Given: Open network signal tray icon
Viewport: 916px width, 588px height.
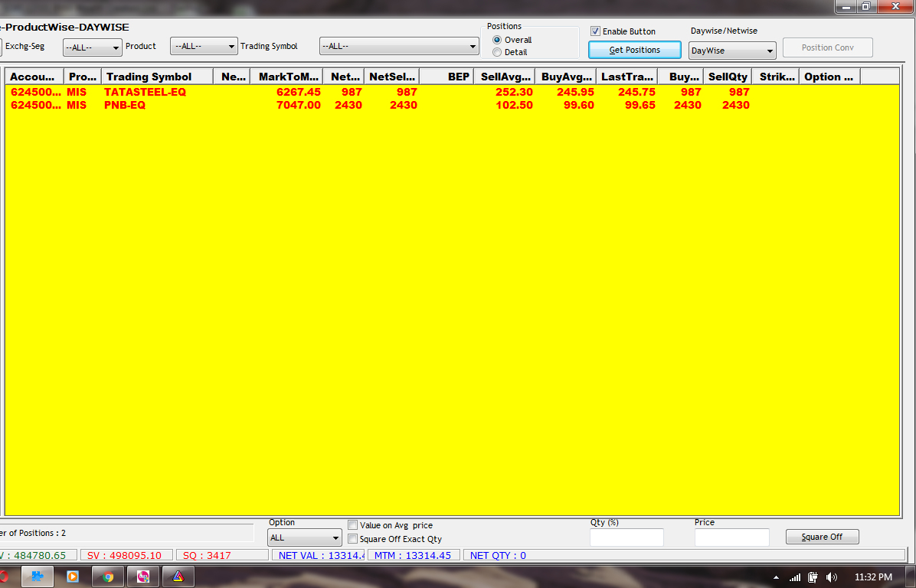Looking at the screenshot, I should point(794,577).
